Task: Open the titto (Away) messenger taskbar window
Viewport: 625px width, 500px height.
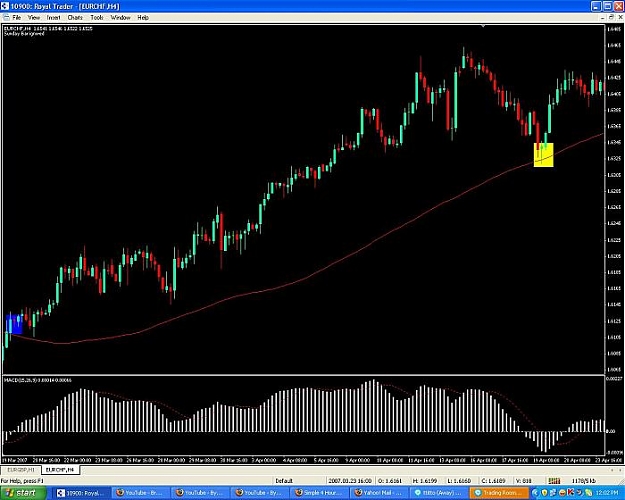Action: (440, 493)
